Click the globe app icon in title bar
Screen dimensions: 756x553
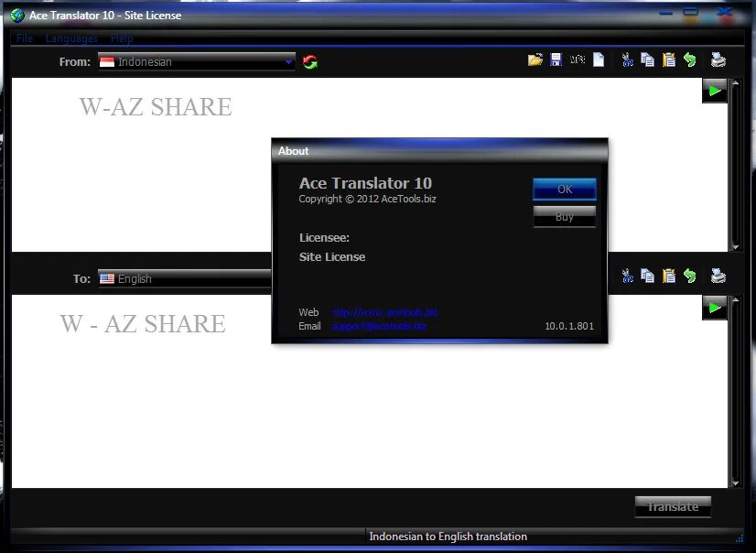pyautogui.click(x=17, y=16)
